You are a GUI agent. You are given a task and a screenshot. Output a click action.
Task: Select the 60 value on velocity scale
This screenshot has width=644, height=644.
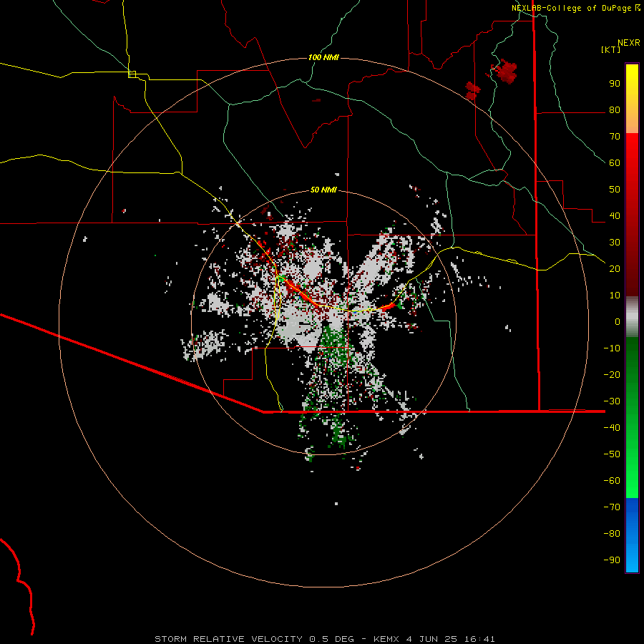(615, 163)
